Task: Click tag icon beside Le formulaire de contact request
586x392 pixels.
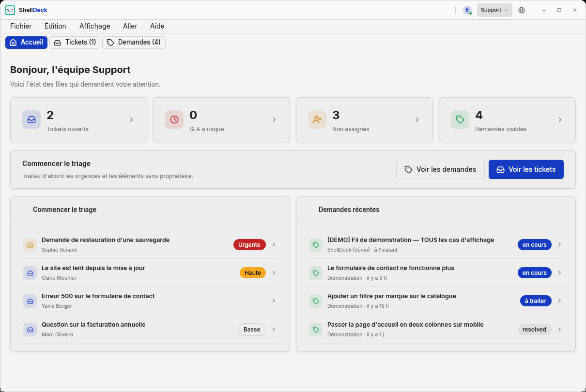Action: pyautogui.click(x=316, y=273)
